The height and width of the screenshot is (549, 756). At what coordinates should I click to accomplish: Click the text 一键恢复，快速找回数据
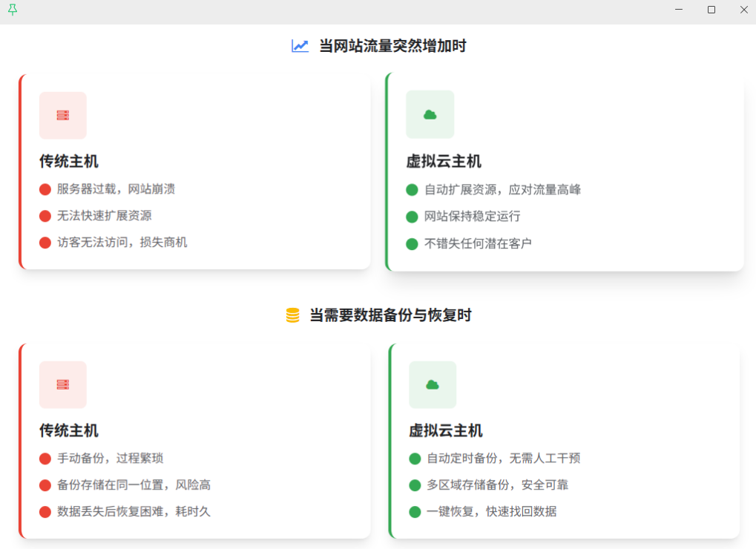491,512
